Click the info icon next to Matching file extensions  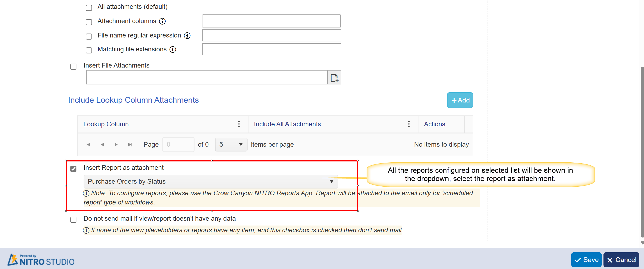click(x=174, y=50)
